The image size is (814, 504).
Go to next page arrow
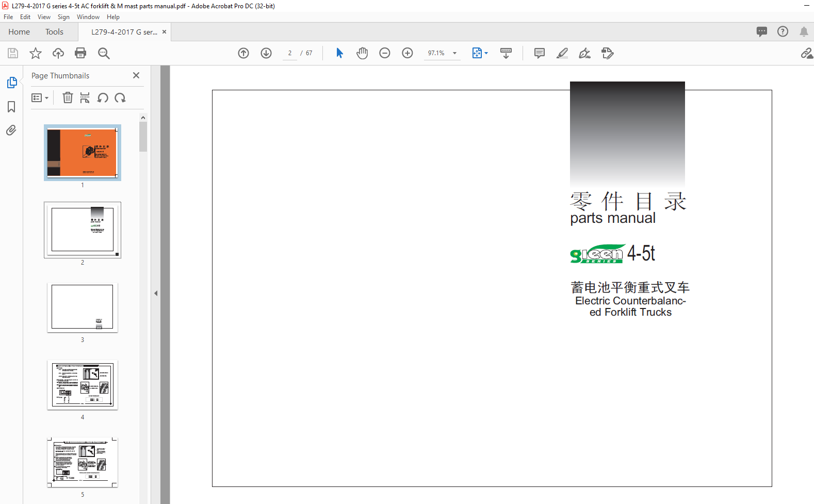(x=266, y=53)
